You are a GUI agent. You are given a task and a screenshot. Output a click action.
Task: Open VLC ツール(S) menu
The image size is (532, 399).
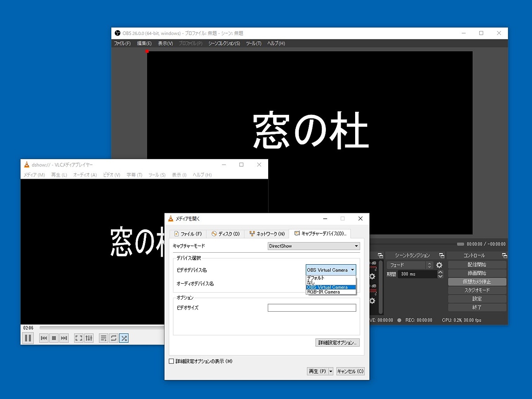click(157, 175)
